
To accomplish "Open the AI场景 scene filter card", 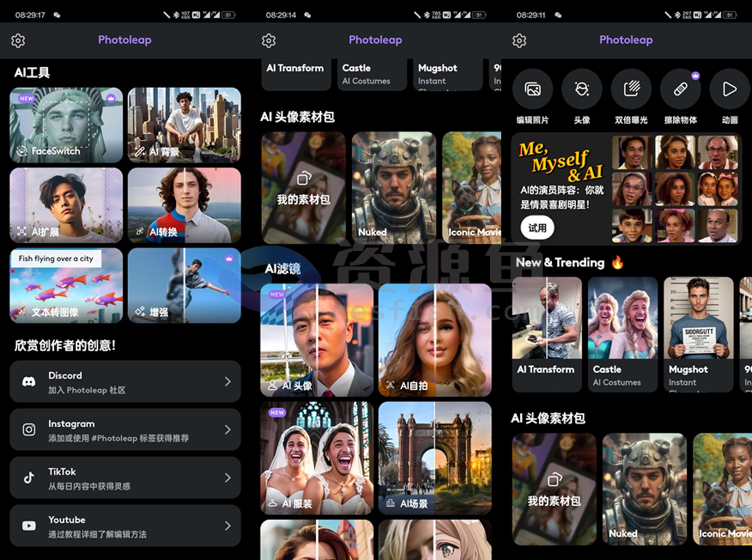I will 435,458.
